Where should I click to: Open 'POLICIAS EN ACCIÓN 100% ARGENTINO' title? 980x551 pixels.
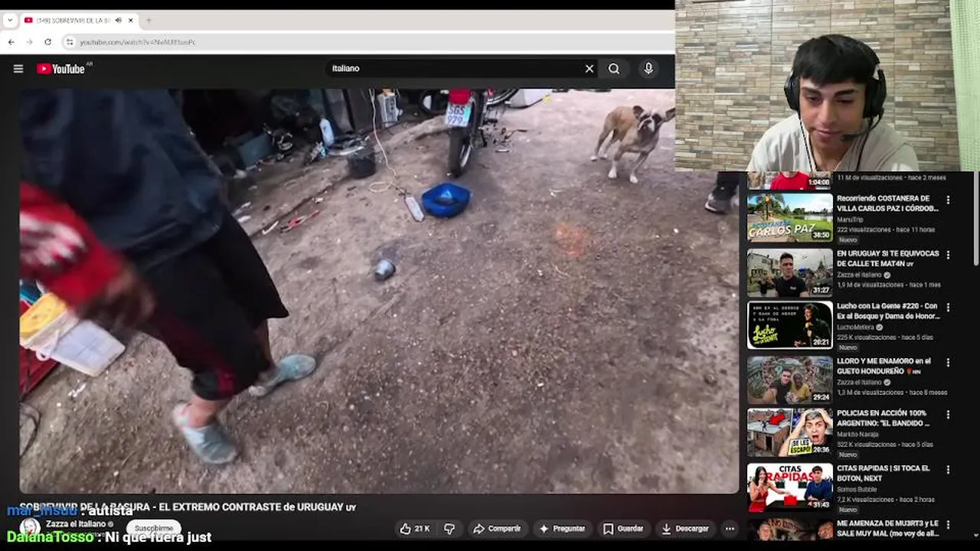(x=884, y=418)
